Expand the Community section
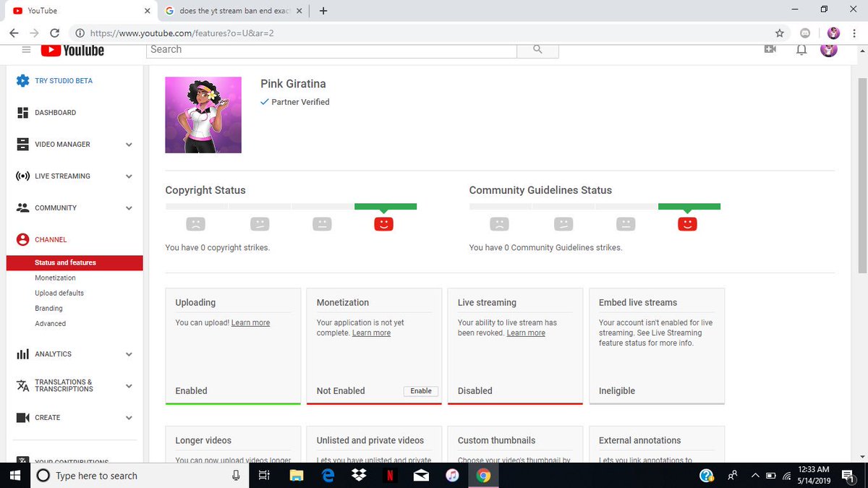 (x=129, y=208)
